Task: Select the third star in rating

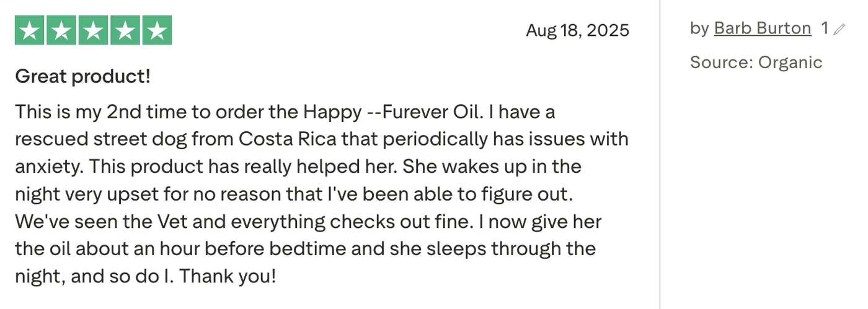Action: (94, 30)
